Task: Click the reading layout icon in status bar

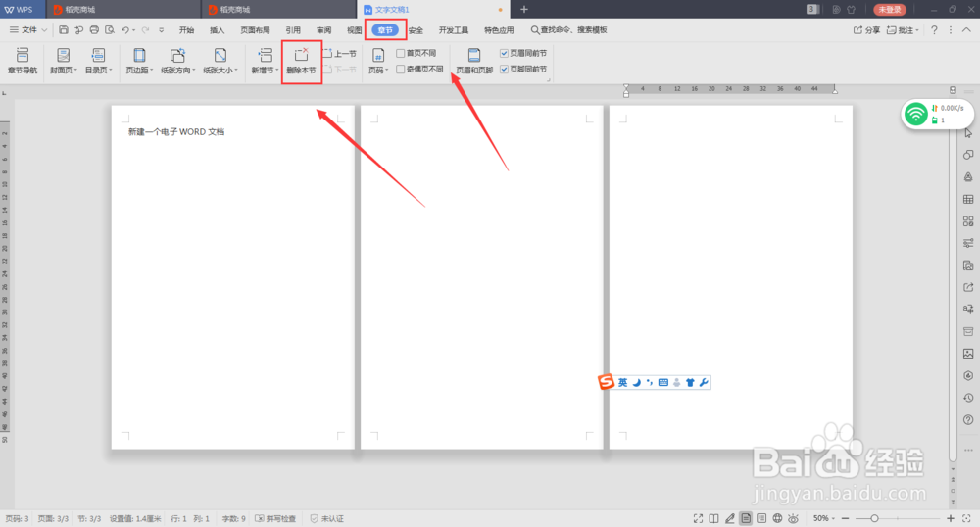Action: click(713, 518)
